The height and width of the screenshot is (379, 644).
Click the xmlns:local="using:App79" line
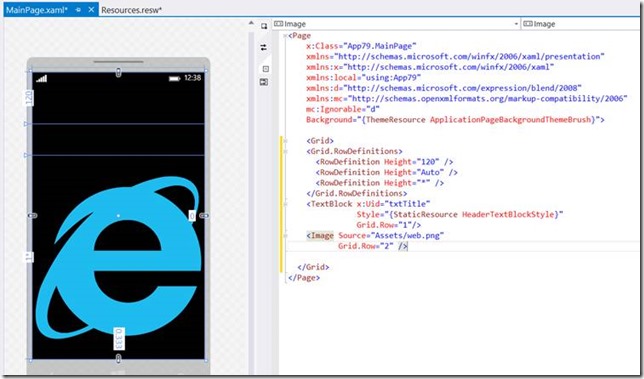[x=363, y=78]
